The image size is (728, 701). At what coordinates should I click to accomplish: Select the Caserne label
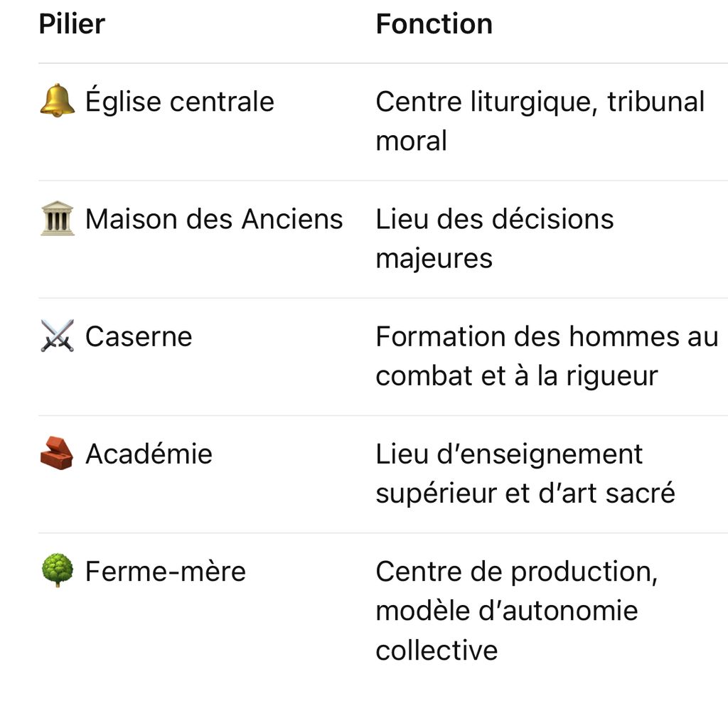[139, 336]
